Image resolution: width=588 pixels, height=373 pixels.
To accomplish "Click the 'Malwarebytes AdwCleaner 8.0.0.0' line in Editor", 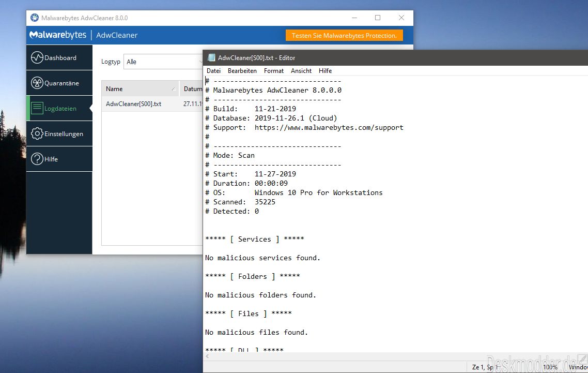I will pyautogui.click(x=273, y=90).
